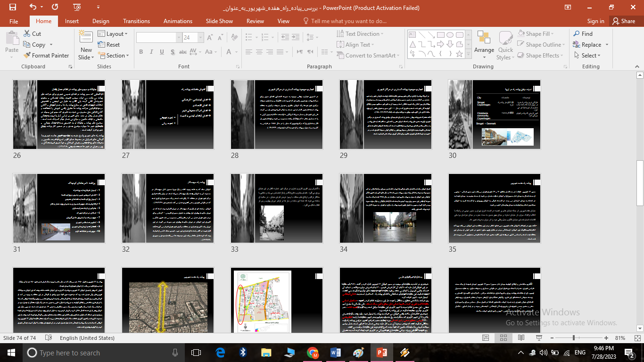The width and height of the screenshot is (644, 362).
Task: Select slide 33 thumbnail
Action: pyautogui.click(x=276, y=208)
